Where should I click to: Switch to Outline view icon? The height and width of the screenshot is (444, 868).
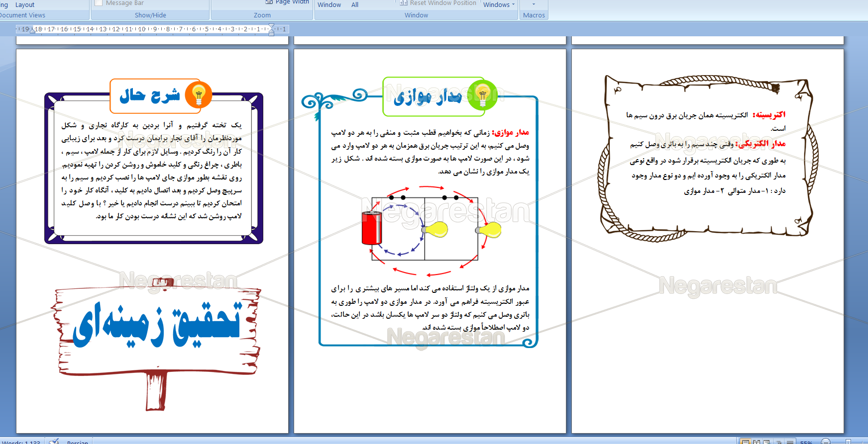778,442
